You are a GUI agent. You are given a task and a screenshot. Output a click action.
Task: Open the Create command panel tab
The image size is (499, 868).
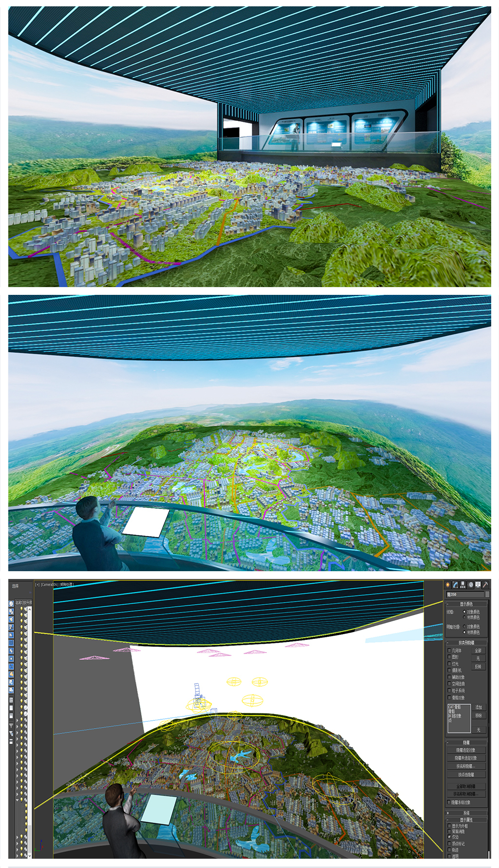coord(448,585)
